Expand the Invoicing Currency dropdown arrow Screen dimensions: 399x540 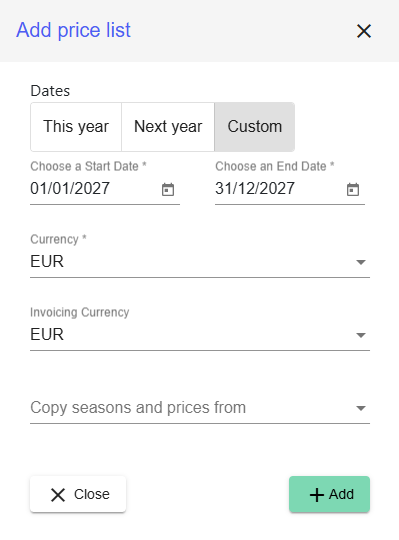pyautogui.click(x=361, y=335)
